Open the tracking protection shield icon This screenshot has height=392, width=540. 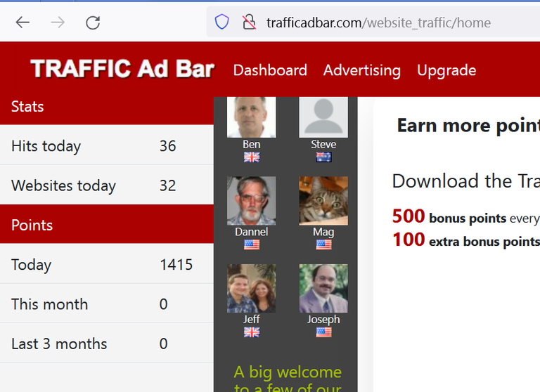pyautogui.click(x=221, y=22)
